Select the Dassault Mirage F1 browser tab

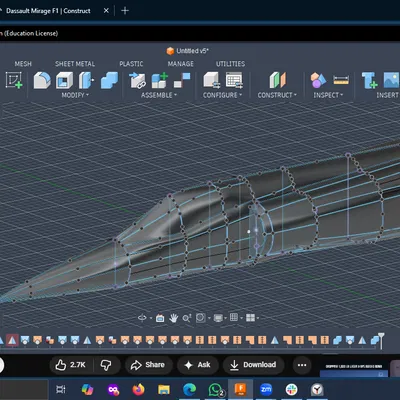pyautogui.click(x=48, y=11)
